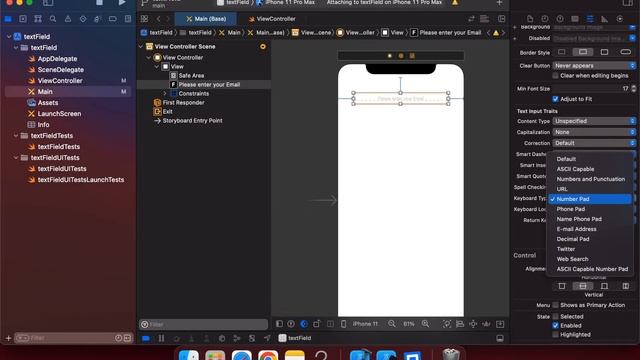Image resolution: width=640 pixels, height=360 pixels.
Task: Open the Breakpoint navigator
Action: click(x=113, y=19)
